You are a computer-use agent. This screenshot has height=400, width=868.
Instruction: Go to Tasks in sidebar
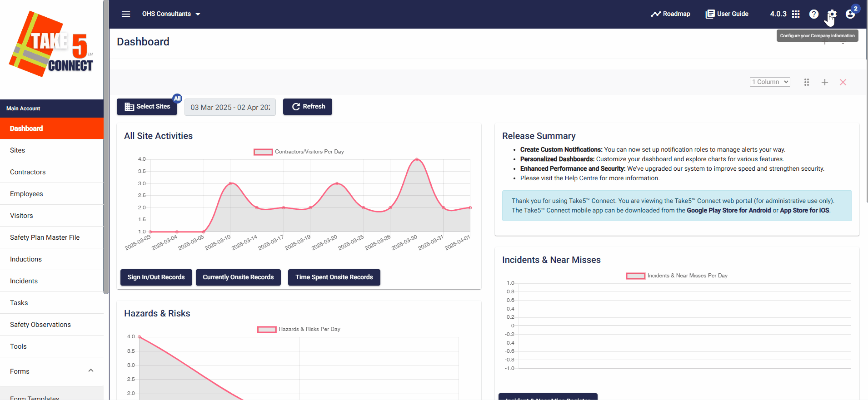[52, 303]
